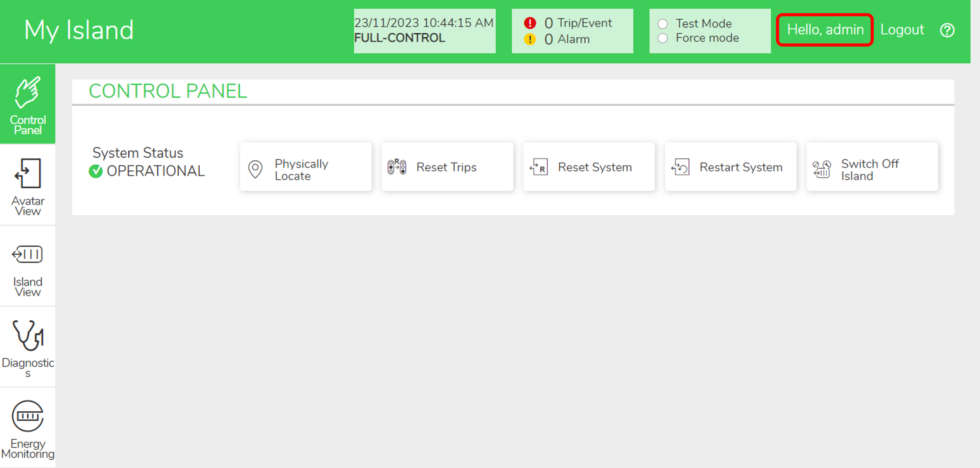The image size is (980, 468).
Task: Open Energy Monitoring in sidebar
Action: point(27,428)
